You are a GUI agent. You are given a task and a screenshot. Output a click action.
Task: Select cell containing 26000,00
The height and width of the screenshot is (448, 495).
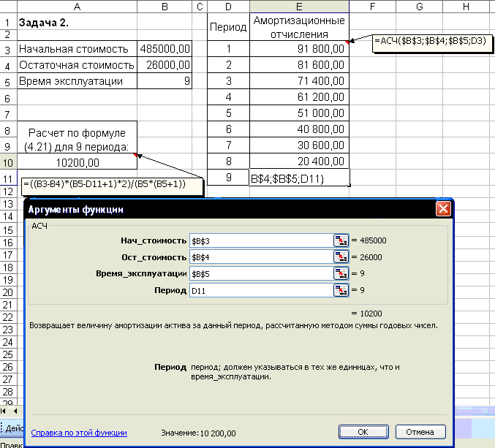coord(165,65)
